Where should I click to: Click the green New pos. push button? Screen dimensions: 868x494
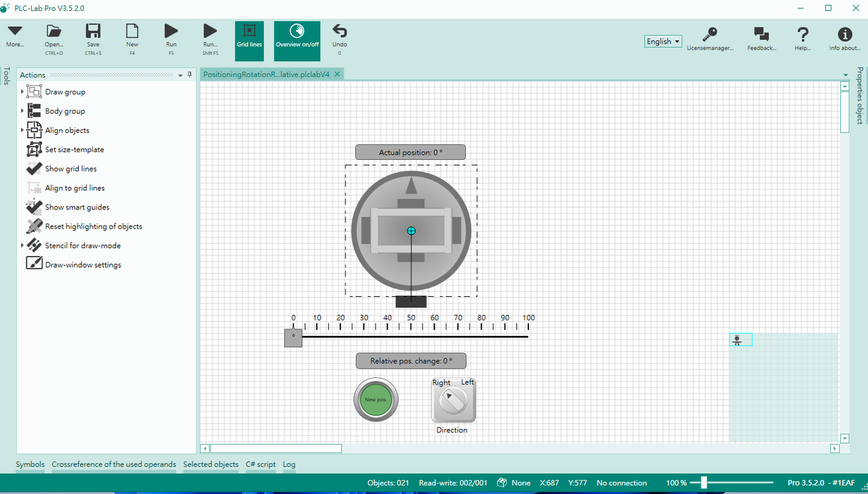(x=376, y=400)
